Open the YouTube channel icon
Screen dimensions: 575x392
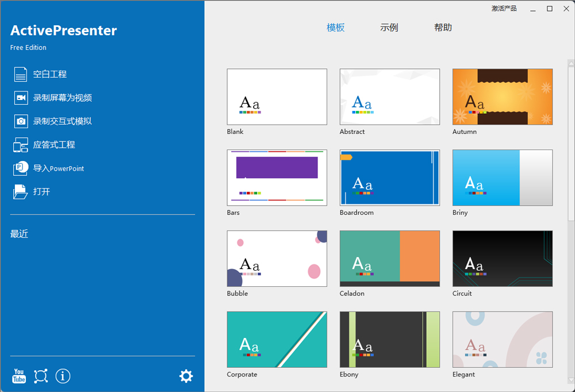click(19, 376)
